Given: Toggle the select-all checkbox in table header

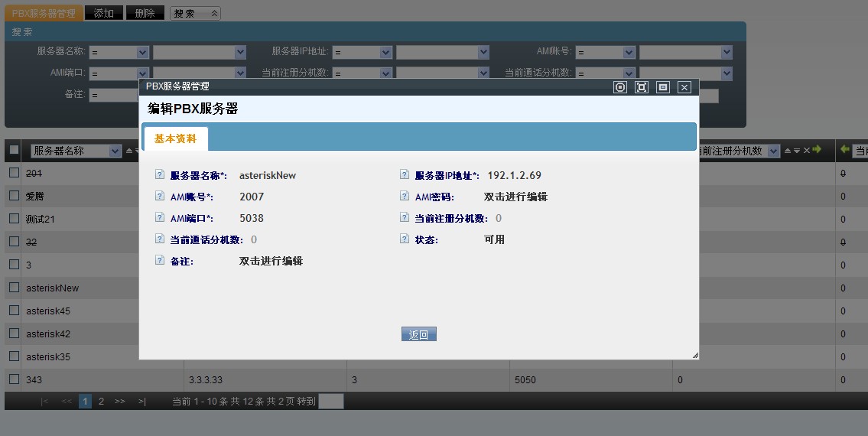Looking at the screenshot, I should (x=14, y=150).
